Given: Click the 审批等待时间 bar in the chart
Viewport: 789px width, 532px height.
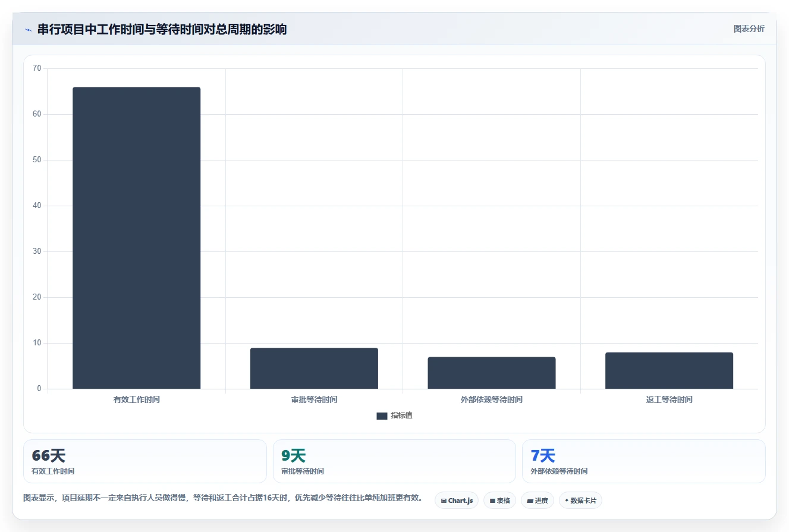Looking at the screenshot, I should (x=314, y=369).
